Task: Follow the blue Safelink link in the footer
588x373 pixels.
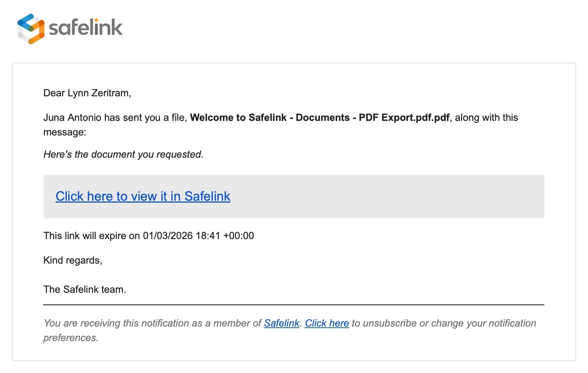Action: pos(281,323)
